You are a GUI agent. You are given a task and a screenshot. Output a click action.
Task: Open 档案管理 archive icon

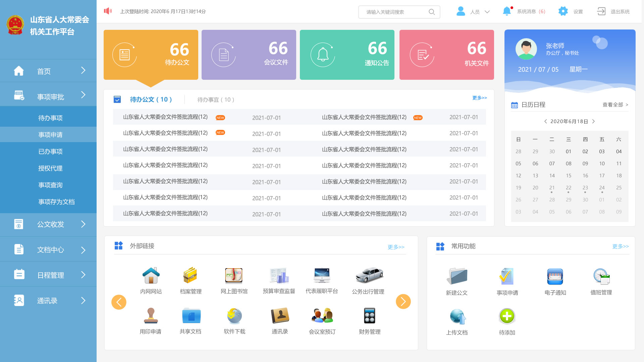click(x=190, y=276)
